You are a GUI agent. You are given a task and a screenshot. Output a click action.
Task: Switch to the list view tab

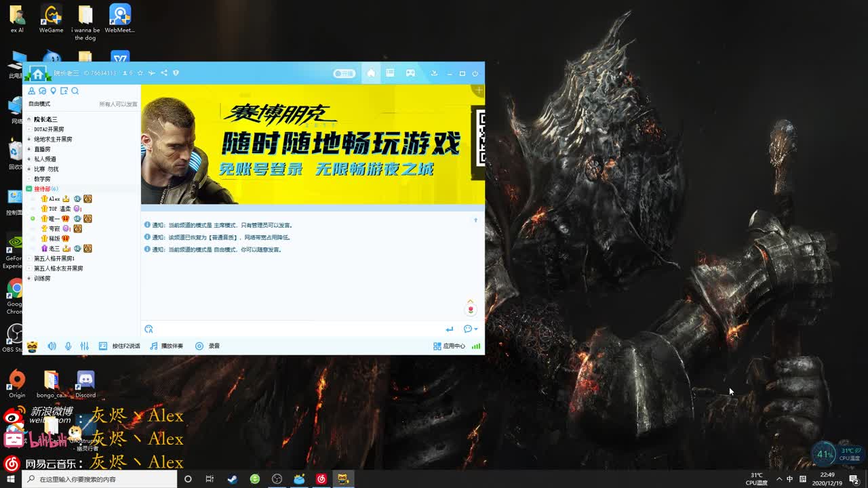(390, 73)
